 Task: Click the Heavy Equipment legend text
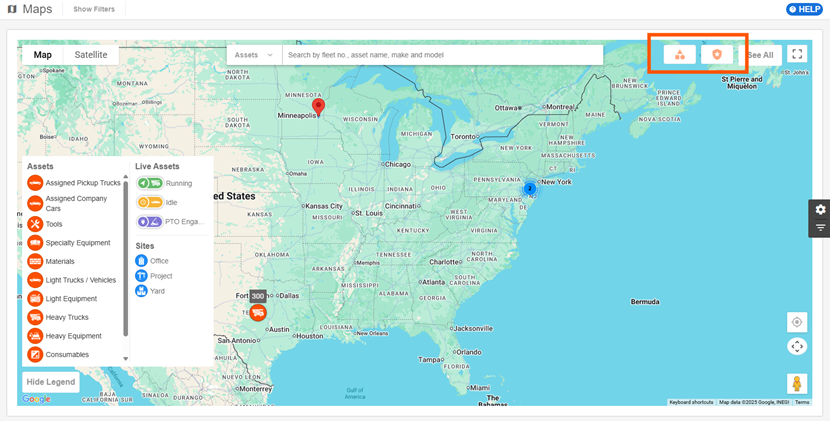click(74, 336)
